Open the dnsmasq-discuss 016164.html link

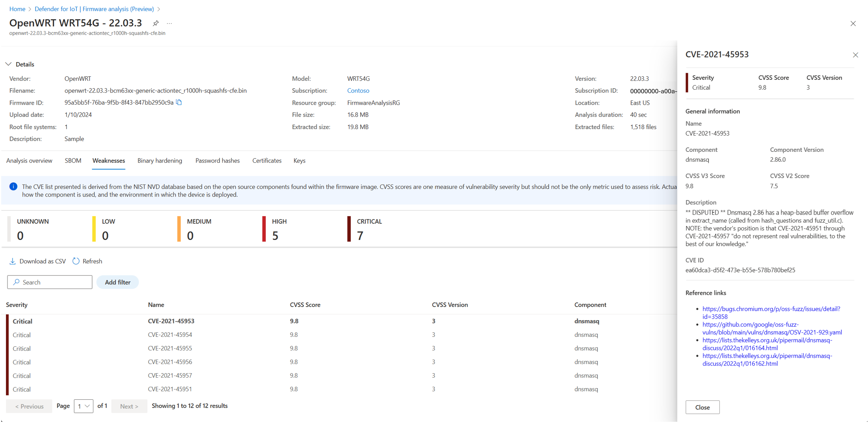click(767, 344)
